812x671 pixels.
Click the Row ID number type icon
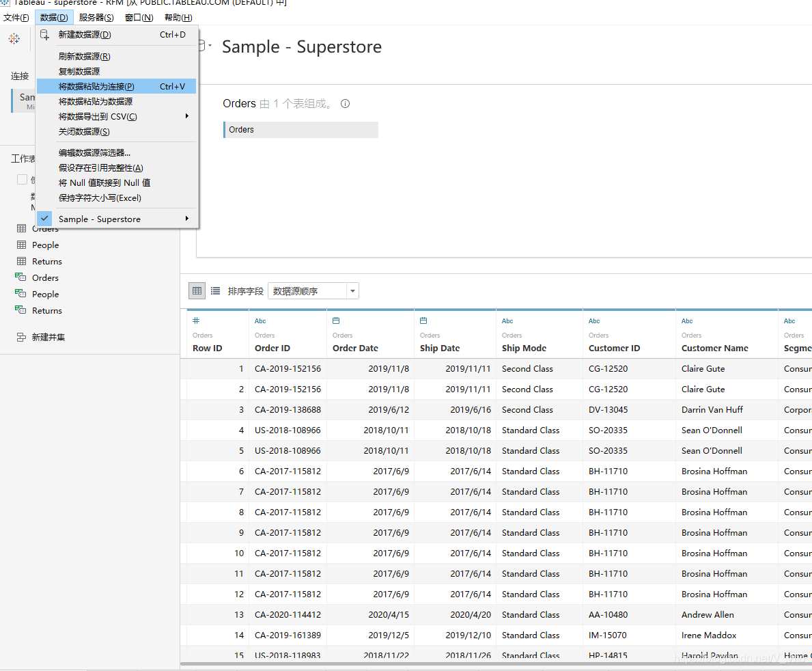pyautogui.click(x=196, y=320)
